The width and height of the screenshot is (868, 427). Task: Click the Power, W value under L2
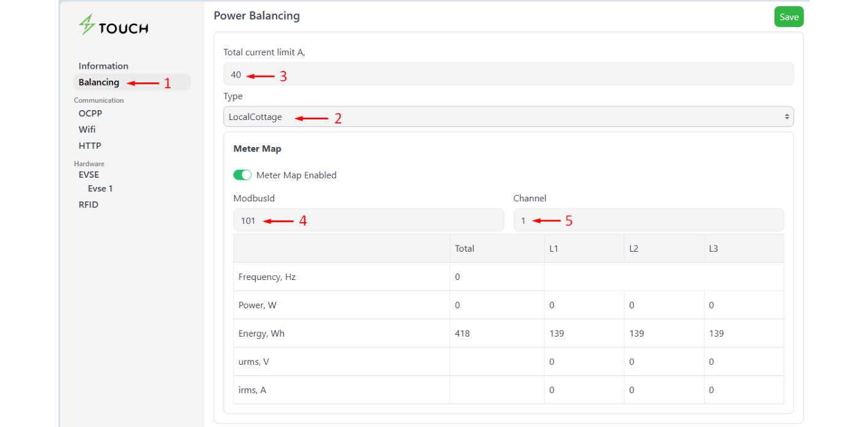click(631, 305)
